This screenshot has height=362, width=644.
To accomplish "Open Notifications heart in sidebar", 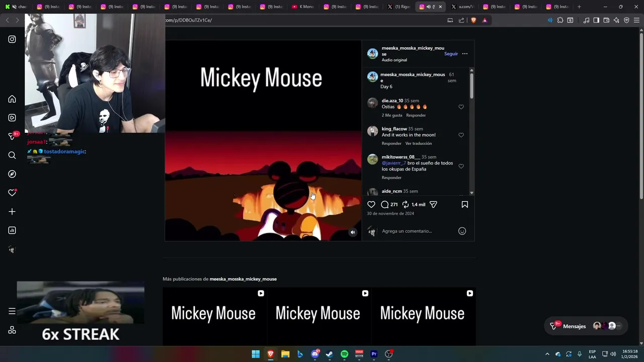I will [x=12, y=193].
